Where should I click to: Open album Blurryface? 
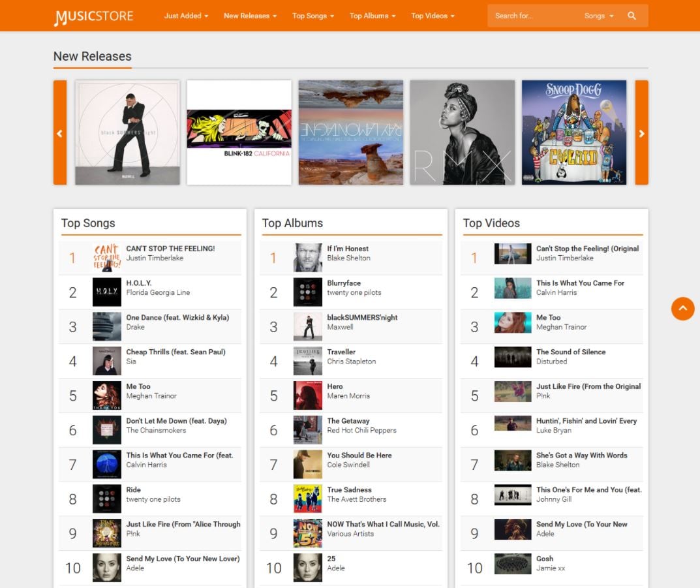pos(344,283)
